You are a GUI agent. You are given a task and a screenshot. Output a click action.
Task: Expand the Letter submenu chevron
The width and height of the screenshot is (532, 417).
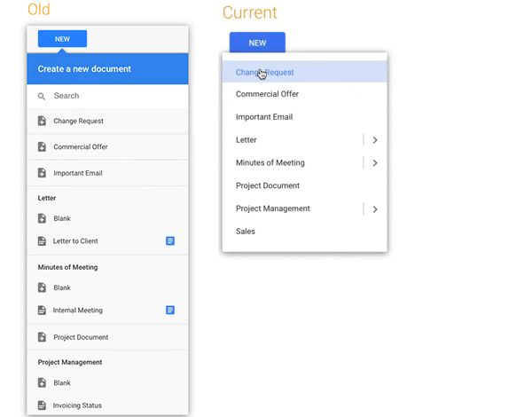point(375,140)
